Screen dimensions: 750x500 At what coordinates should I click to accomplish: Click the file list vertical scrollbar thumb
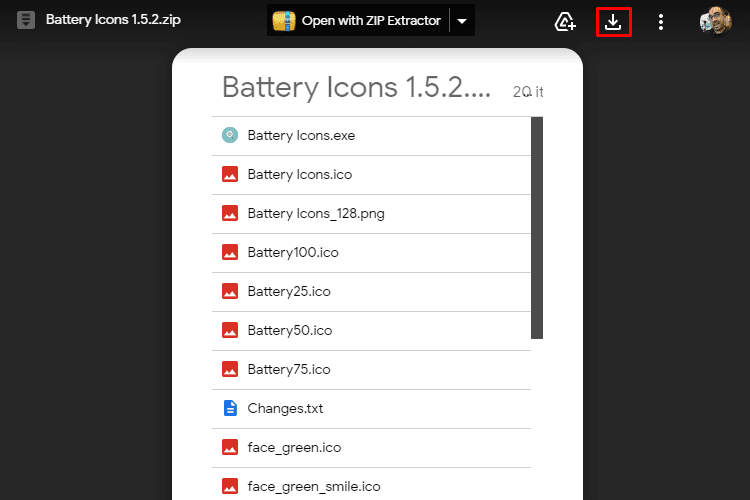[x=537, y=228]
